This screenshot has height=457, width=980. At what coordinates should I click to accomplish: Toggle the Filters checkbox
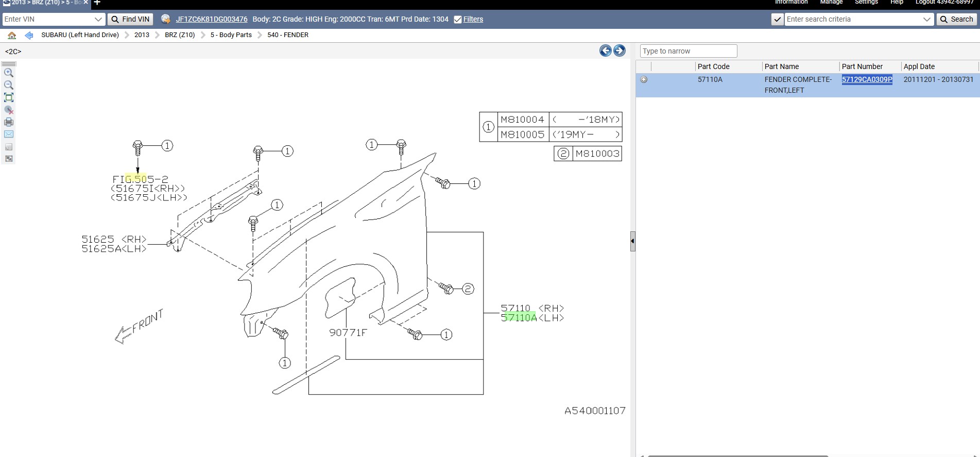(x=458, y=20)
